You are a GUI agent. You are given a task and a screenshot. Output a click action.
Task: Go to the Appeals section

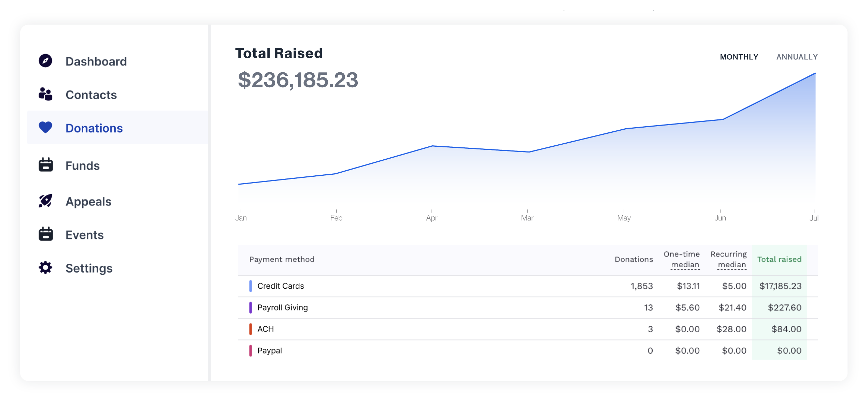coord(88,202)
